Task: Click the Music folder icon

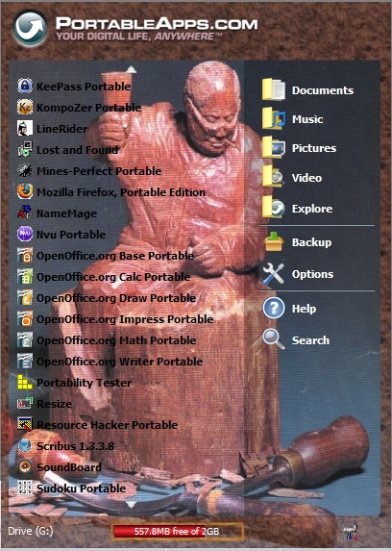Action: [x=273, y=119]
